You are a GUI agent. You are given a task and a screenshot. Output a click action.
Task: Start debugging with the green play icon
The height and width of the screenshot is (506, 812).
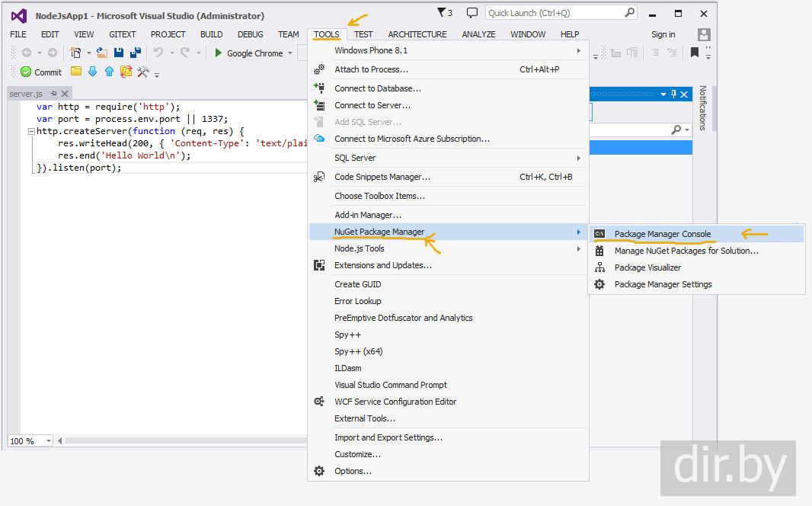218,53
